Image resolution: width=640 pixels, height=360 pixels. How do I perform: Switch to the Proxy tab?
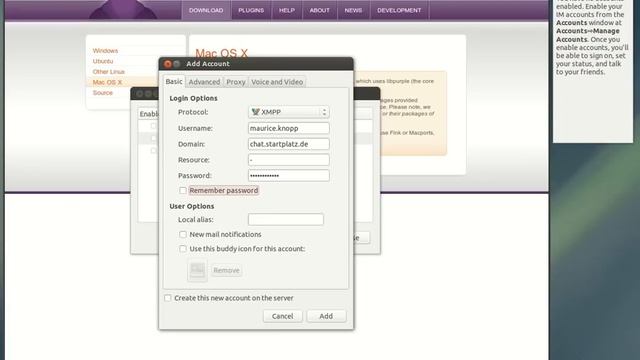click(x=236, y=82)
